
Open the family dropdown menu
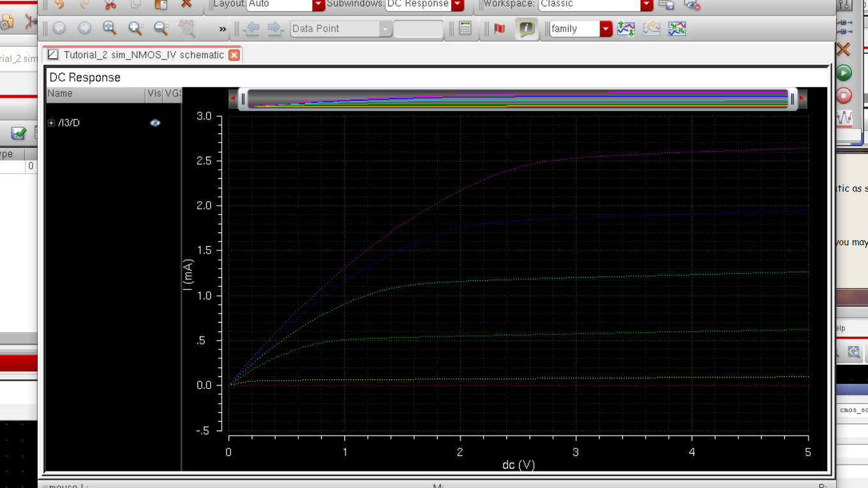[x=605, y=29]
